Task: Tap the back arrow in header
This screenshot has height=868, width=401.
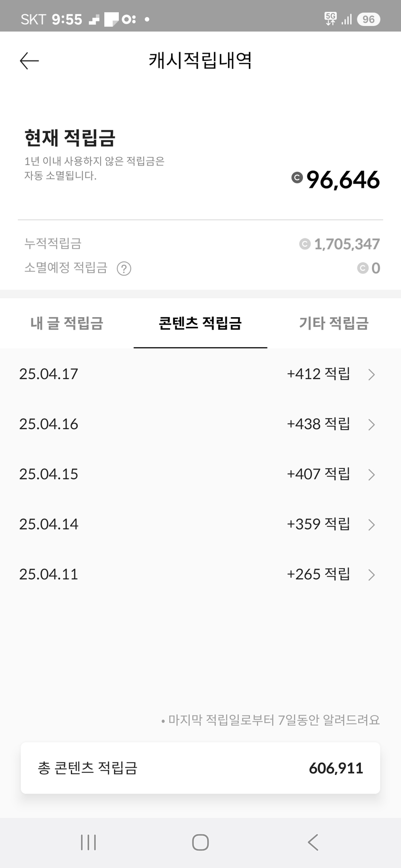Action: pos(29,61)
